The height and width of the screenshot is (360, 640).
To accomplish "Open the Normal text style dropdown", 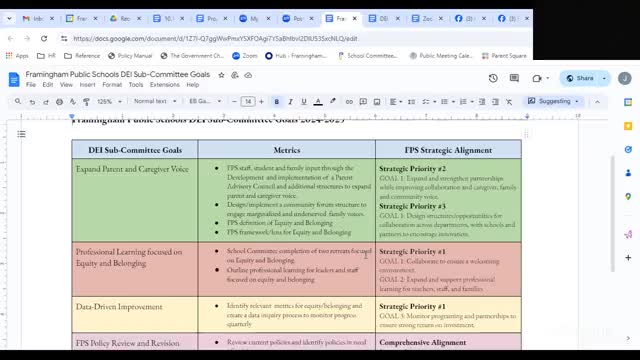I will [155, 101].
